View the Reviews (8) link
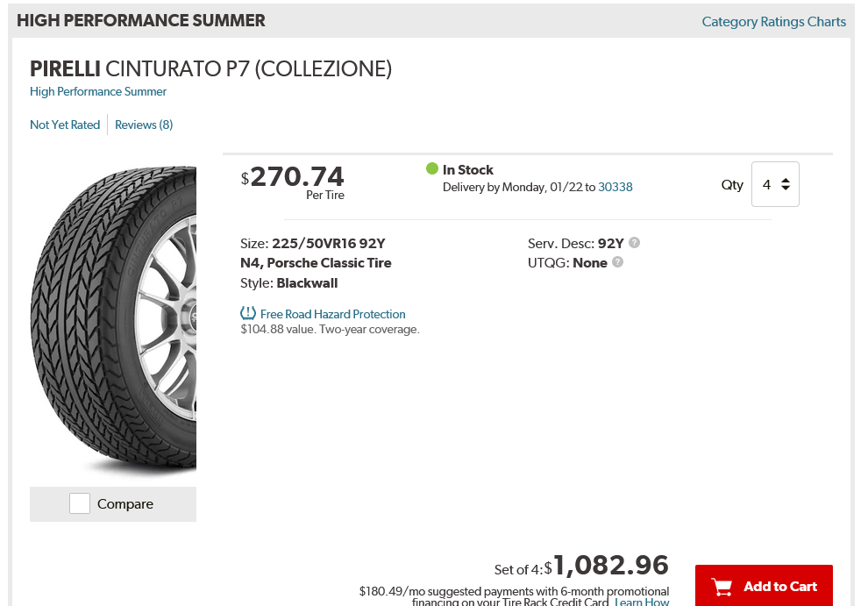Screen dimensions: 868x606 click(x=144, y=125)
